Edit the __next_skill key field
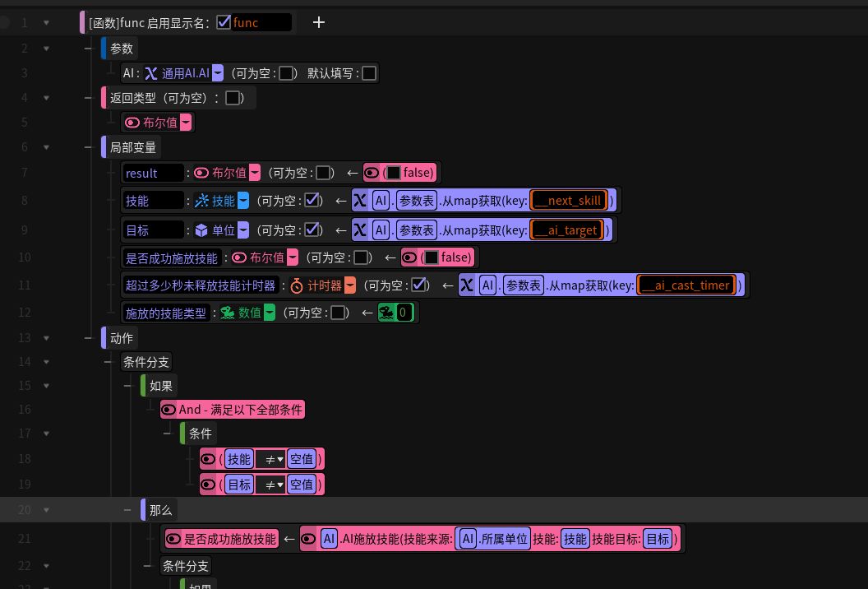 click(569, 201)
